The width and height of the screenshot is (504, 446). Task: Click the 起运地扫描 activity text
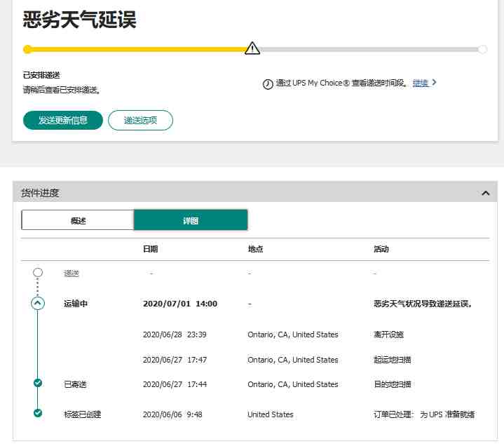(392, 360)
